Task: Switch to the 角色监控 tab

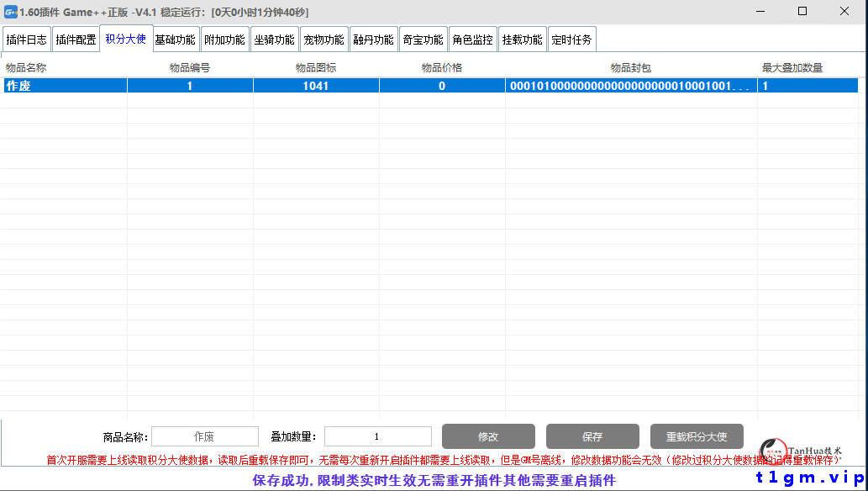Action: point(472,39)
